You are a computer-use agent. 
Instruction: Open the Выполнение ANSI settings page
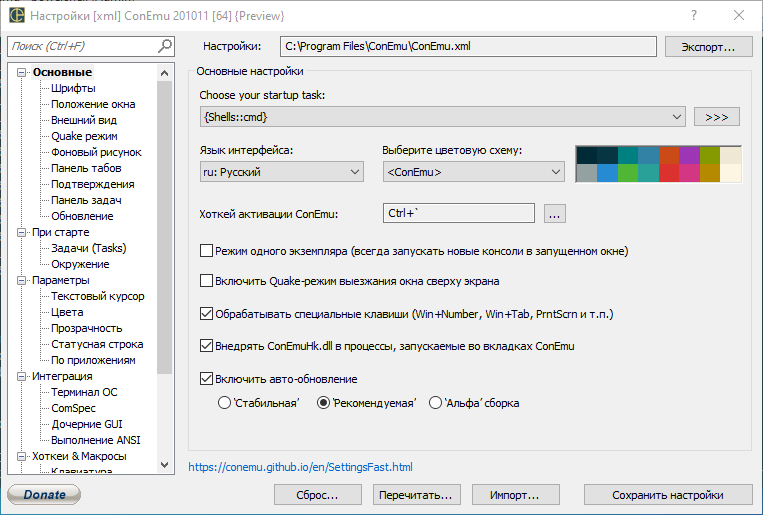(x=96, y=440)
